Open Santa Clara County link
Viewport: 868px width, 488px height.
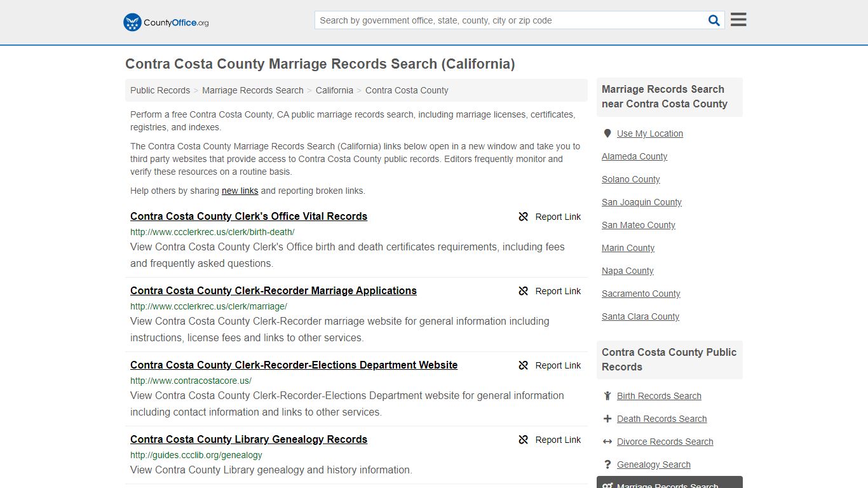coord(640,316)
